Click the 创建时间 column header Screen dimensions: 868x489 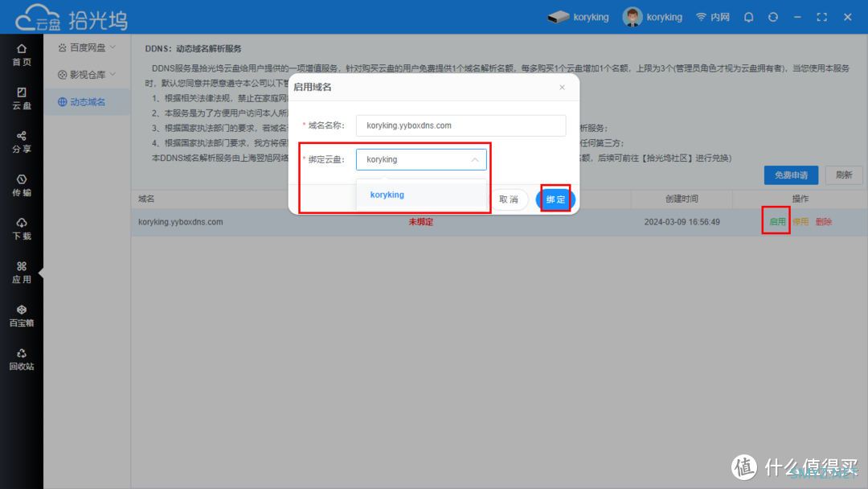click(x=682, y=199)
